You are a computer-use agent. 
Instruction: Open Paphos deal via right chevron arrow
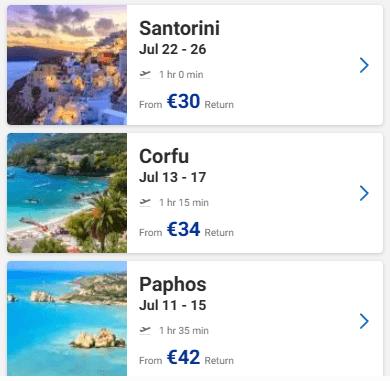pyautogui.click(x=364, y=321)
